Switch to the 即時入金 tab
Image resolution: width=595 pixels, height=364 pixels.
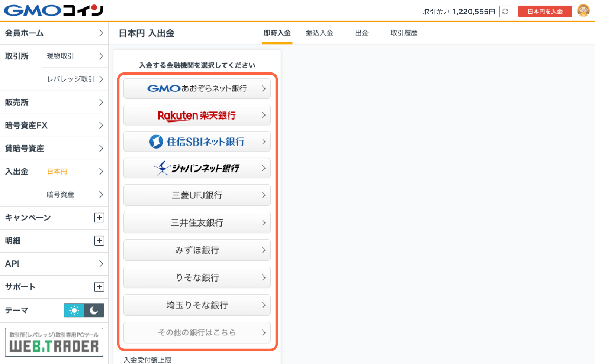pos(277,33)
